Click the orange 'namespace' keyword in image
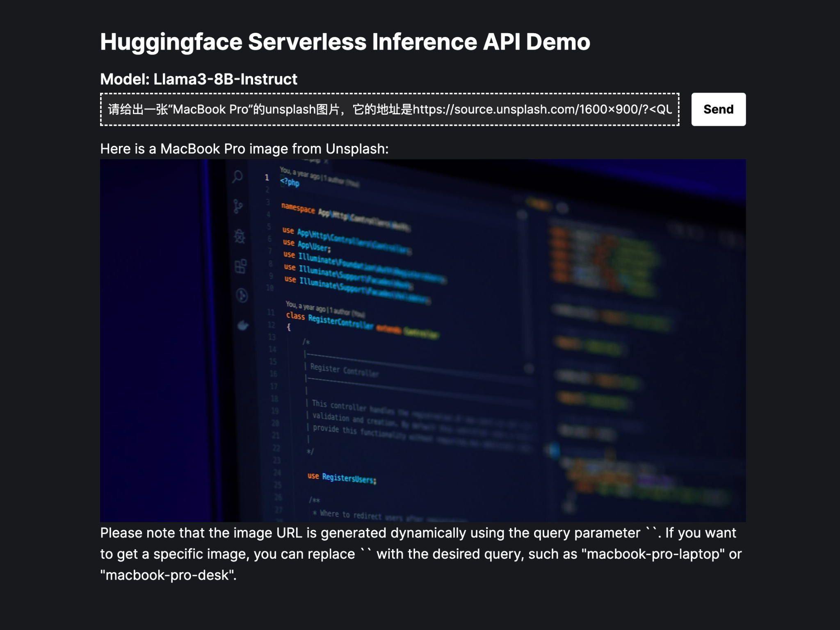Viewport: 840px width, 630px height. (298, 208)
